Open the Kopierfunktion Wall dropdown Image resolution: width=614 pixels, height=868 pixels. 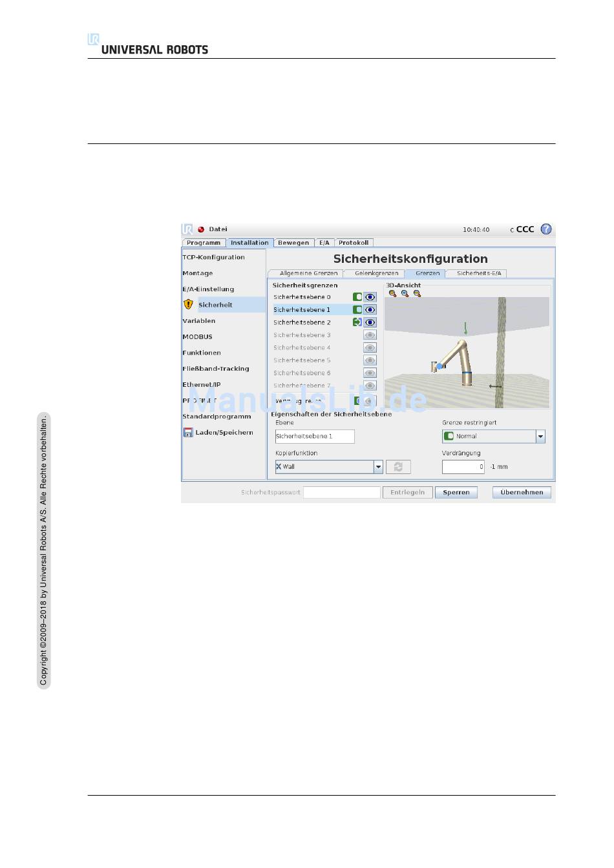(329, 466)
